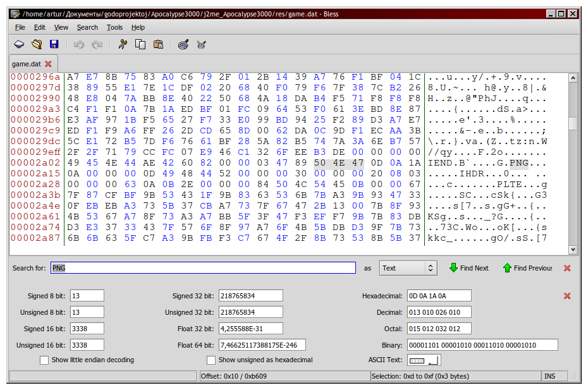Click the scrollbar down arrow in the hex view
The height and width of the screenshot is (390, 588).
click(x=573, y=250)
